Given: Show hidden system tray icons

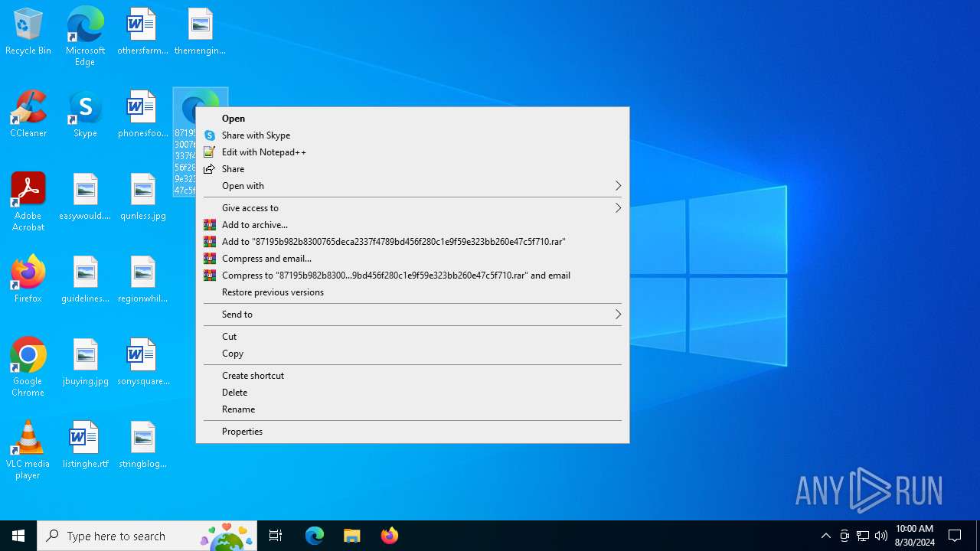Looking at the screenshot, I should 825,536.
